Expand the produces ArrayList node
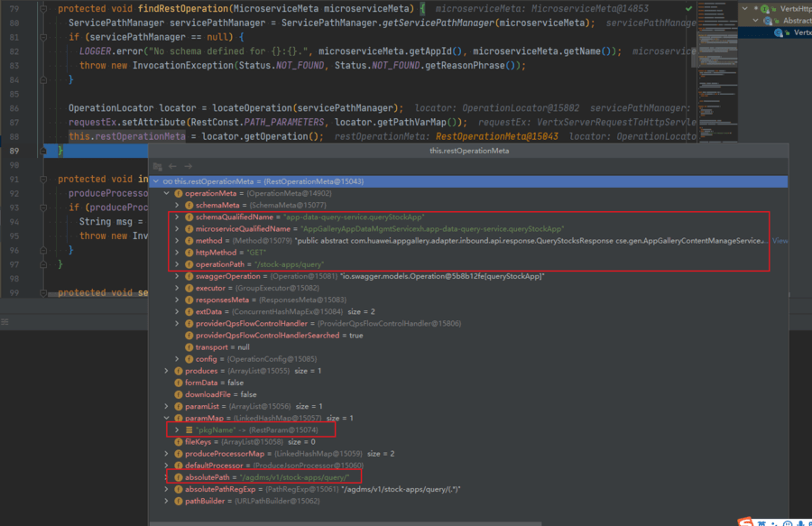 tap(167, 371)
